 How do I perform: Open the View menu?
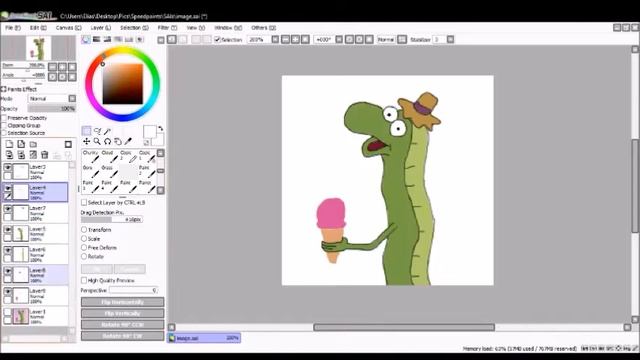point(196,28)
